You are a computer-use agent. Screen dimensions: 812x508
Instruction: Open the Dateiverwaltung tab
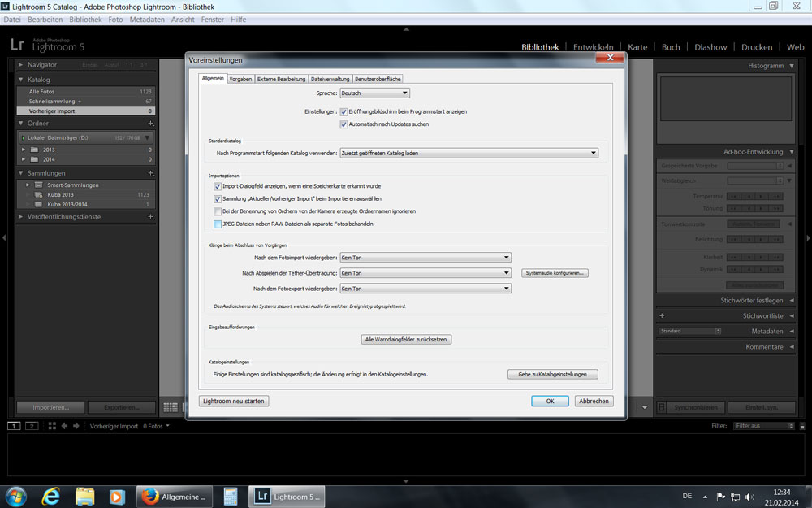330,80
